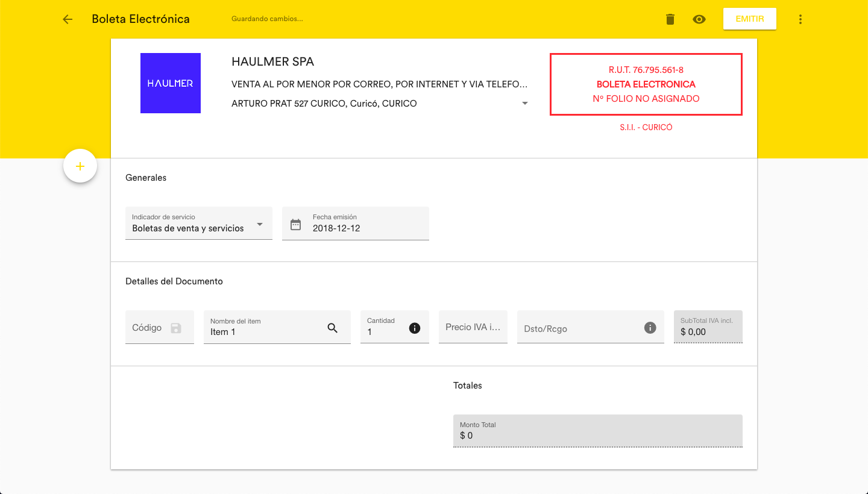
Task: Show Dsto/Rcgo info icon
Action: pyautogui.click(x=650, y=328)
